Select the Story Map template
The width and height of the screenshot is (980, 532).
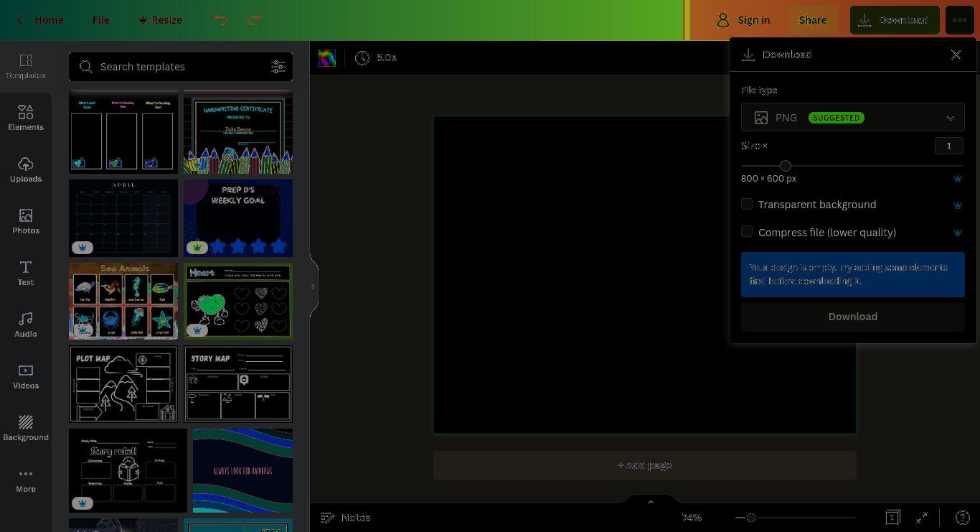238,384
